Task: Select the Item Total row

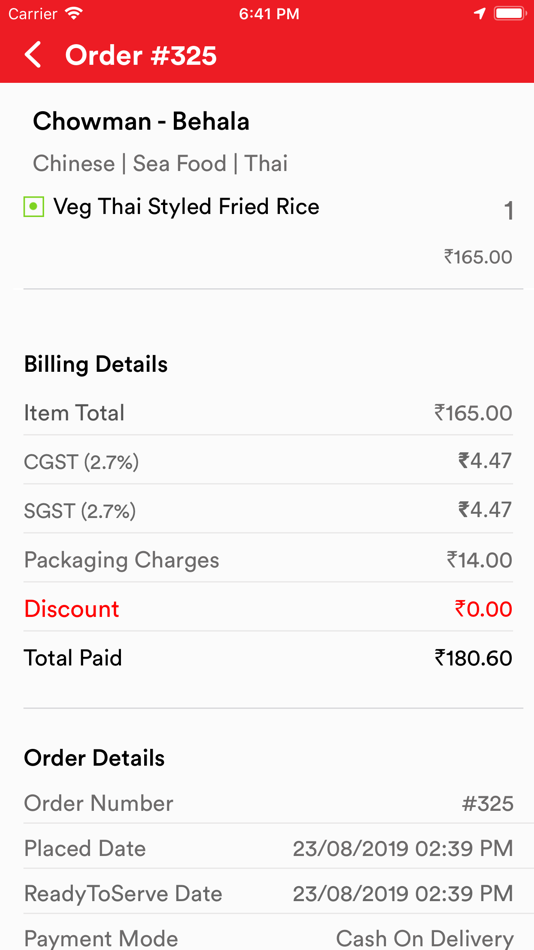Action: (x=268, y=413)
